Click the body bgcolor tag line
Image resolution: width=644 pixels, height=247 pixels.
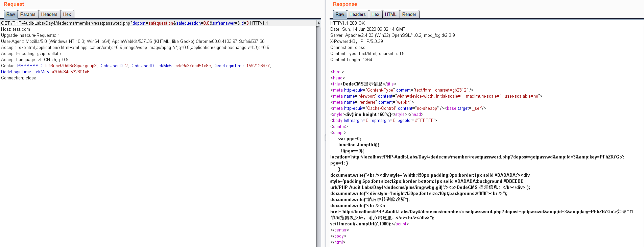384,121
